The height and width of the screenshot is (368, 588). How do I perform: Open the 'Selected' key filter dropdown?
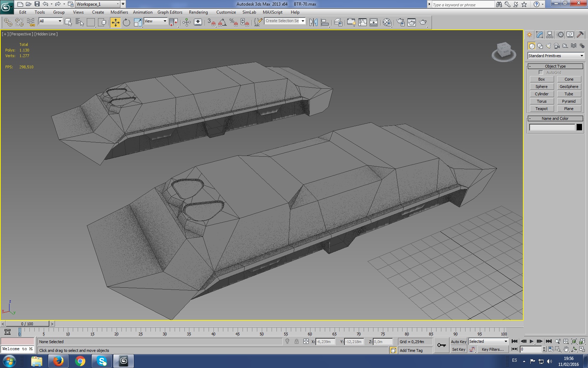tap(488, 341)
